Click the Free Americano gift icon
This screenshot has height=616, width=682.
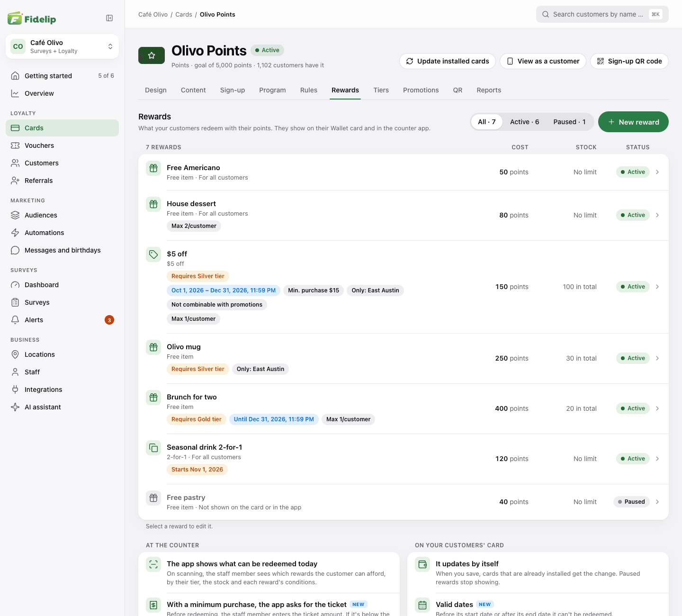153,168
